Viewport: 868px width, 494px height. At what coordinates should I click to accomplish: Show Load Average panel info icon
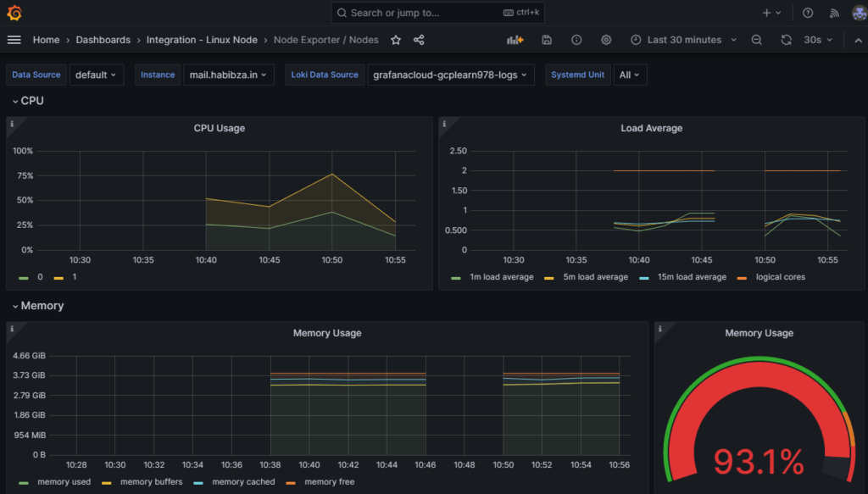(444, 124)
